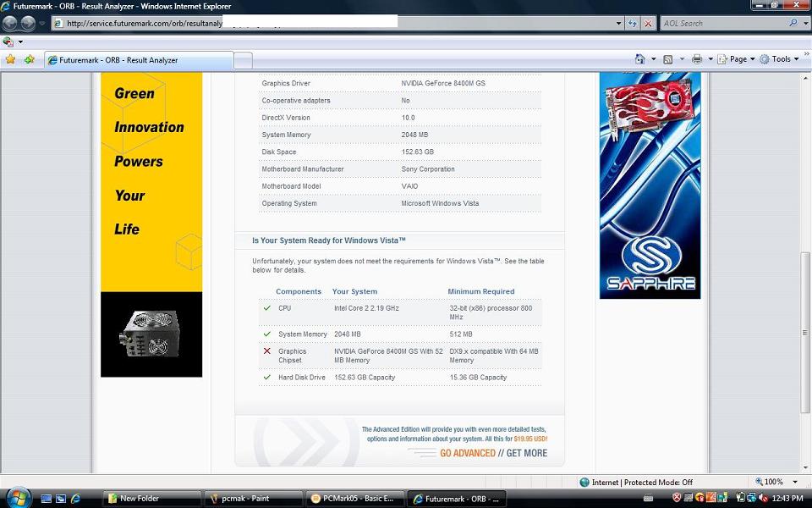Select the Futuremark - ORB - Result Analyzer tab
Viewport: 812px width, 508px height.
point(139,60)
